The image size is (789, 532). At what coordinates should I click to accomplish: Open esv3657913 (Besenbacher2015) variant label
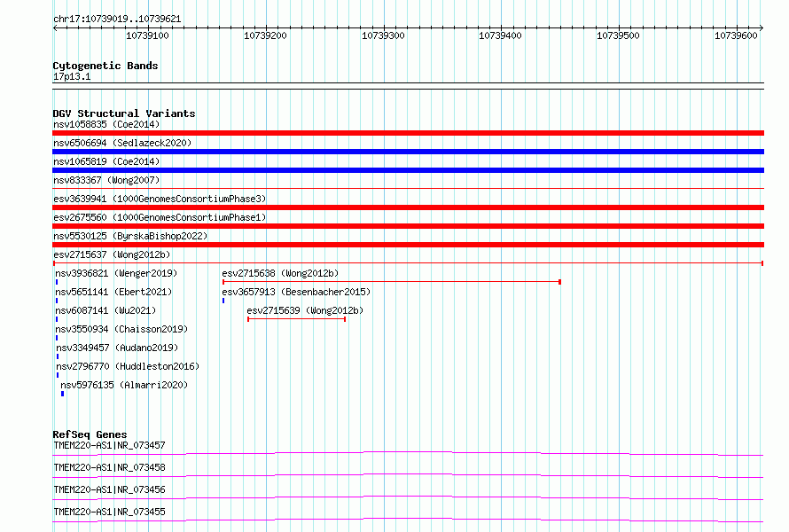(x=296, y=292)
